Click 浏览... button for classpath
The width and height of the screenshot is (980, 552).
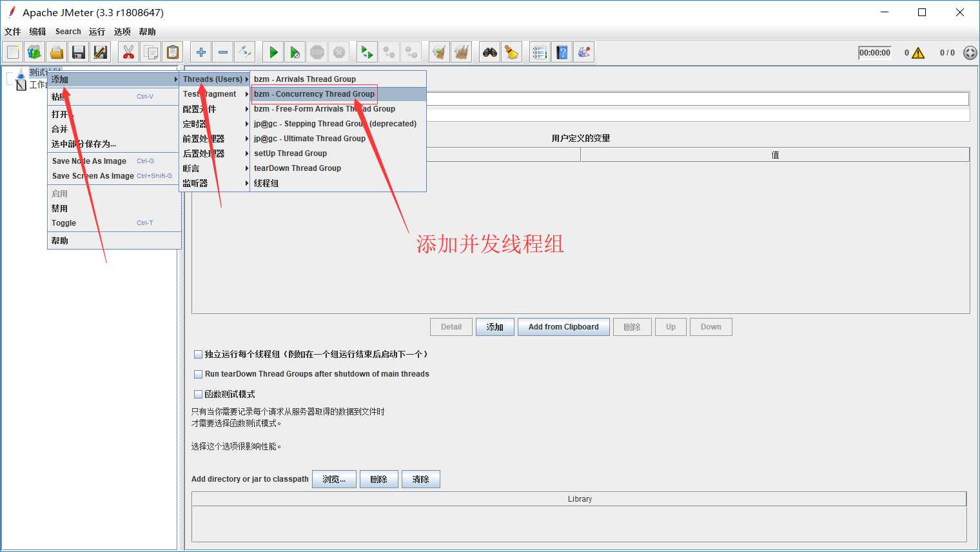point(334,479)
